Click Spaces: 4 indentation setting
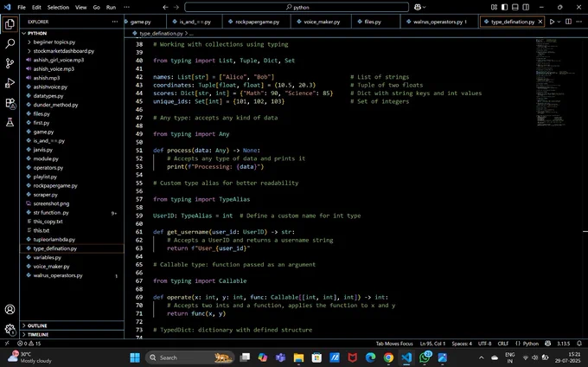 pyautogui.click(x=462, y=344)
